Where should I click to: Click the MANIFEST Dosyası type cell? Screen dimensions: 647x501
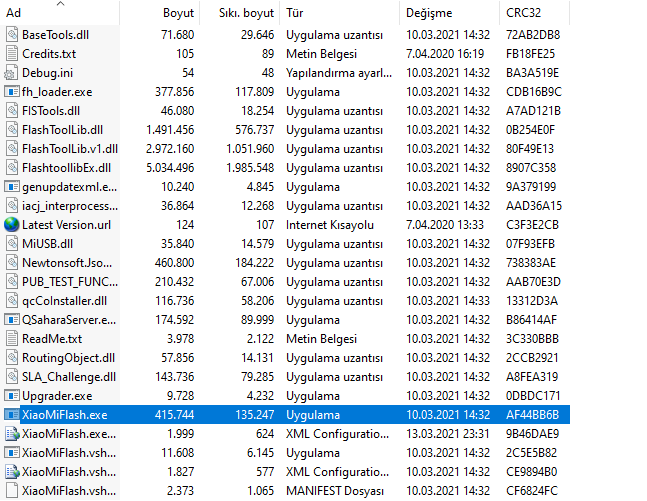pyautogui.click(x=335, y=491)
